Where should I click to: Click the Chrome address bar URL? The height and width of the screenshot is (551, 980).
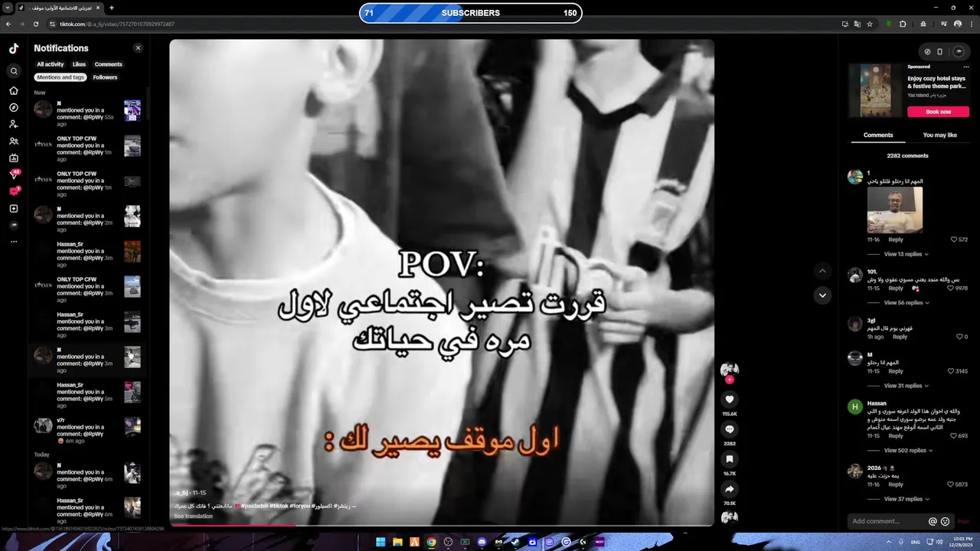tap(117, 24)
